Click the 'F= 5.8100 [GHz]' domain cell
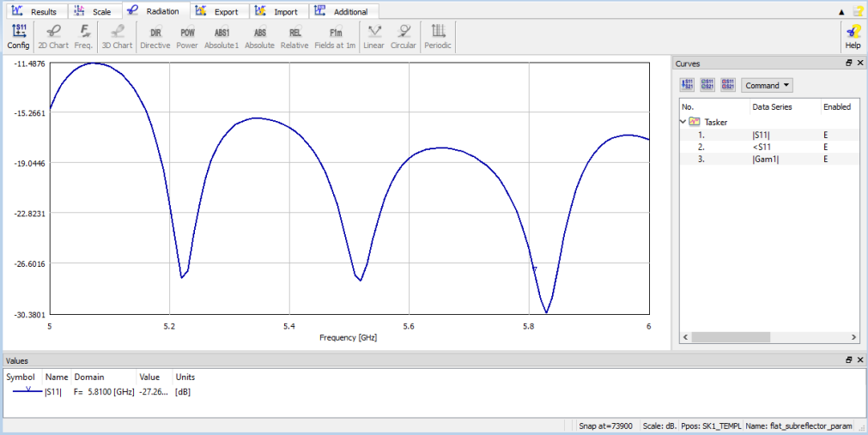Screen dimensions: 868x435 coord(104,392)
